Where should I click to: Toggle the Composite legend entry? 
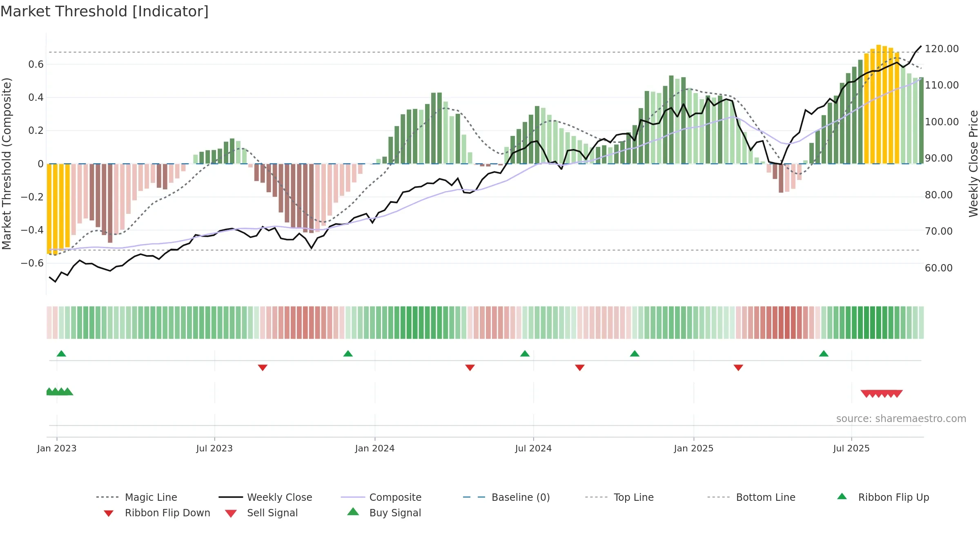381,497
